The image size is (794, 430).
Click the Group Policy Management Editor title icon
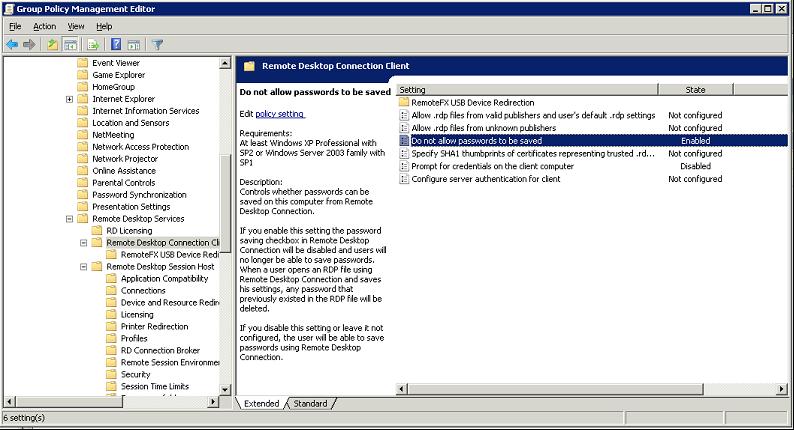8,9
